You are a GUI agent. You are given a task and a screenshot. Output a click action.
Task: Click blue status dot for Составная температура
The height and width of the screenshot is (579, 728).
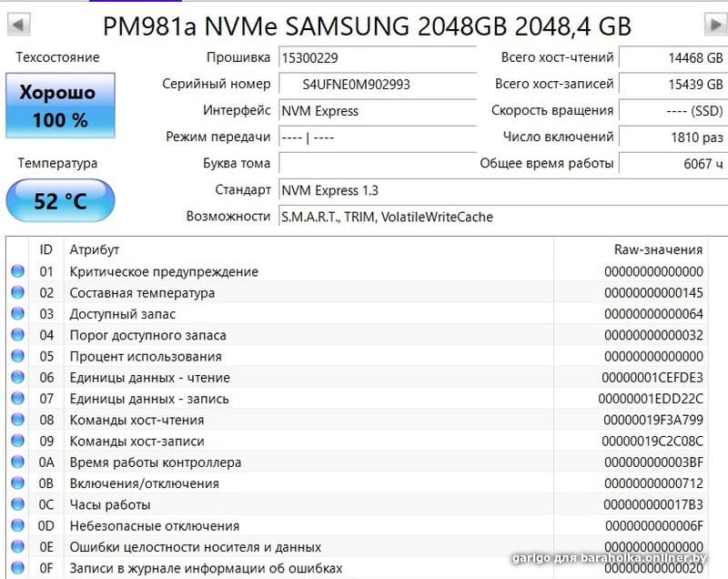tap(17, 292)
